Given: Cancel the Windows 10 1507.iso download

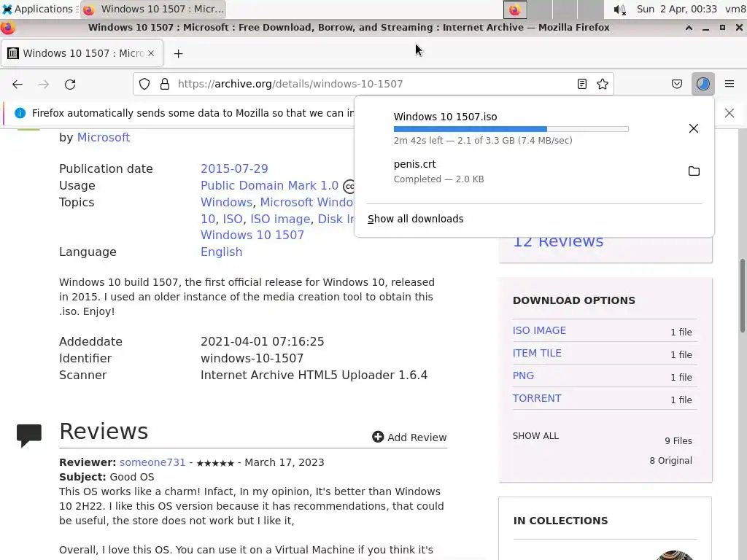Looking at the screenshot, I should click(694, 128).
